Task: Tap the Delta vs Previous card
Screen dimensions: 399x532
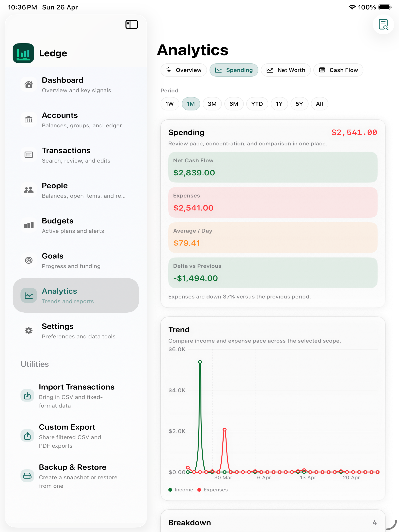Action: (273, 273)
